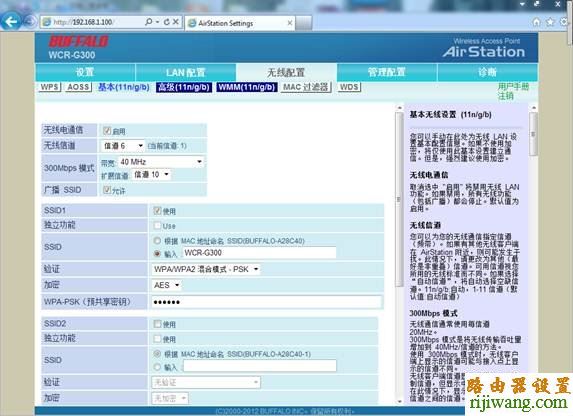Open the 用户手册 link
Image resolution: width=573 pixels, height=416 pixels.
pyautogui.click(x=513, y=87)
